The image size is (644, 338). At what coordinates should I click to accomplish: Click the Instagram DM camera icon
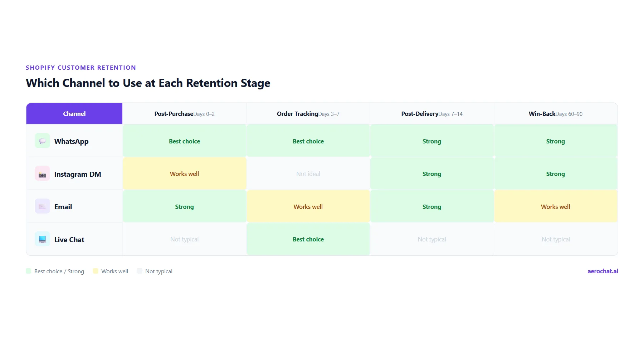pos(42,174)
